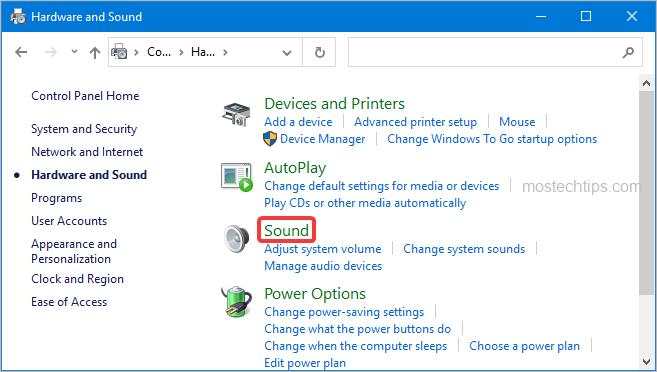Click the Sound speaker icon
Viewport: 657px width, 372px height.
click(236, 239)
